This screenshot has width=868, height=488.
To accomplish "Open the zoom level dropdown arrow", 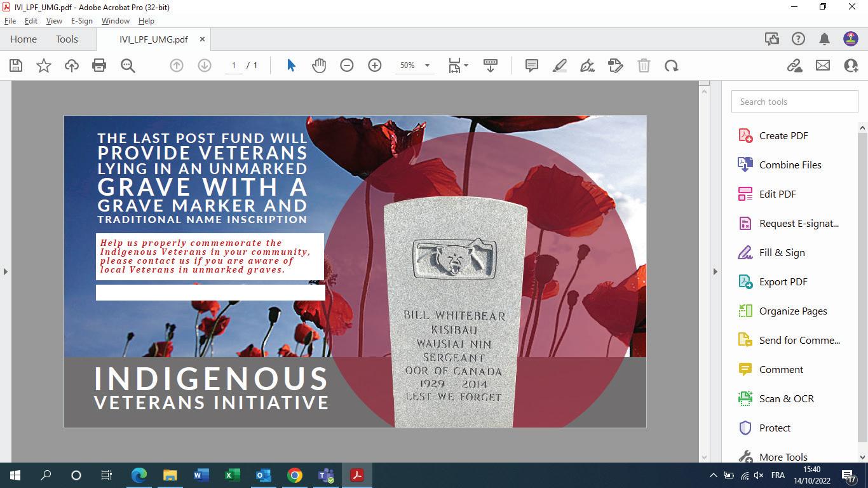I will (427, 65).
